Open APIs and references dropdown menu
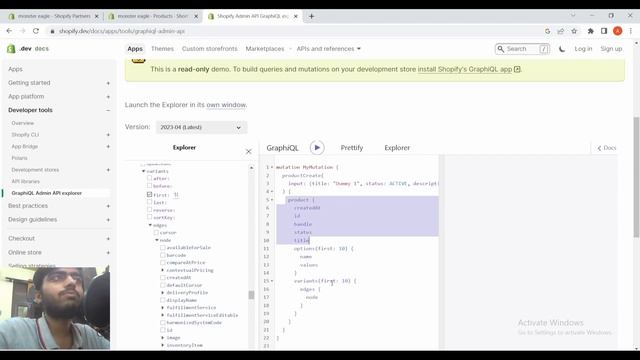 pos(329,49)
